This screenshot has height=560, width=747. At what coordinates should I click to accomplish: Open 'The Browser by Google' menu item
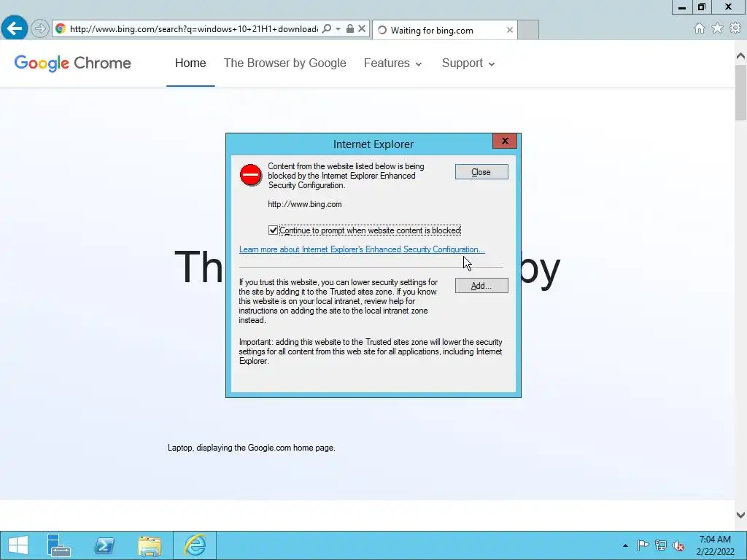285,63
